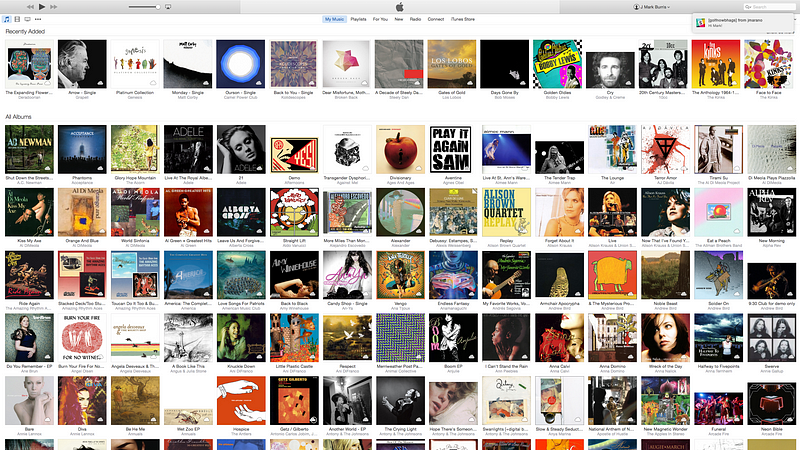Click the 'New Morning' album title
Viewport: 800px width, 450px height.
click(771, 241)
